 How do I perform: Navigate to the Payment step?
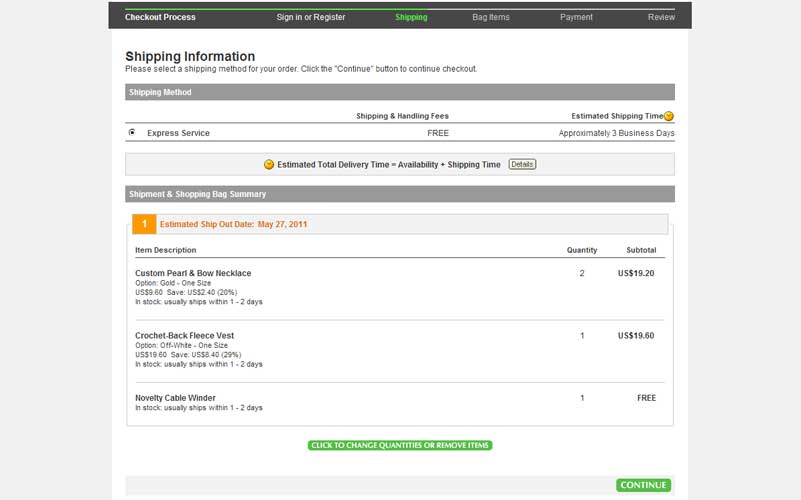(576, 17)
